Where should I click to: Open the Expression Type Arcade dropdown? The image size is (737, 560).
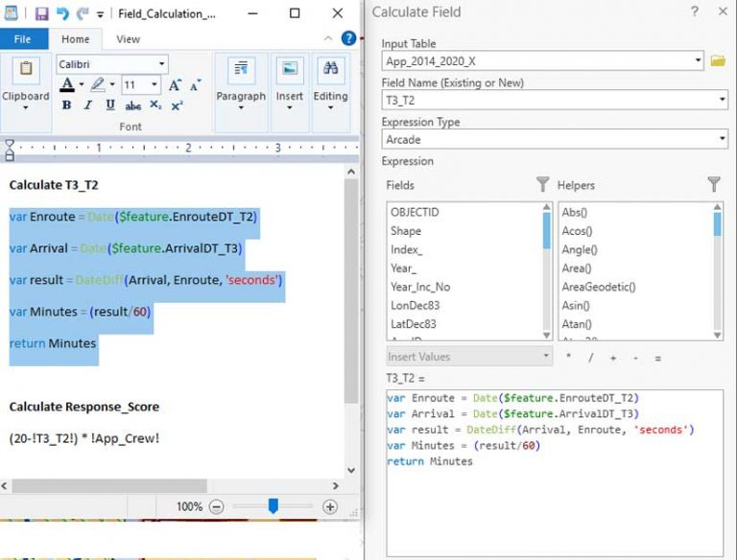(x=722, y=139)
